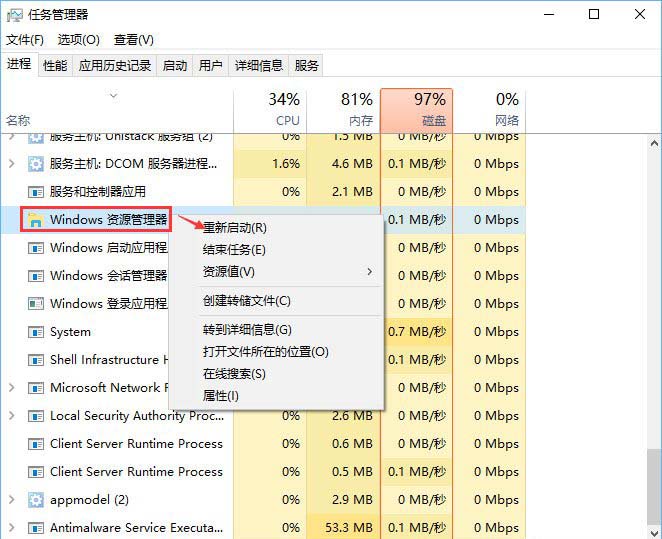The width and height of the screenshot is (662, 539).
Task: Open the 启动 tab
Action: [x=175, y=66]
